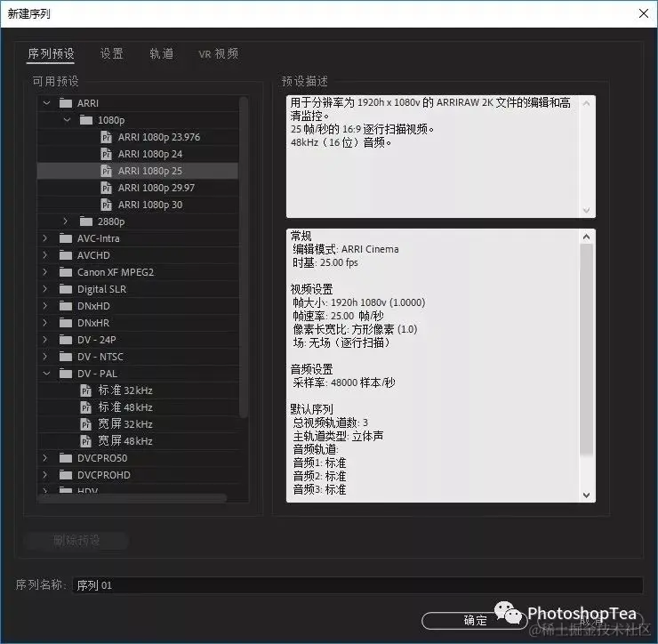Expand the DV - NTSC folder chevron
The height and width of the screenshot is (644, 658).
tap(45, 357)
